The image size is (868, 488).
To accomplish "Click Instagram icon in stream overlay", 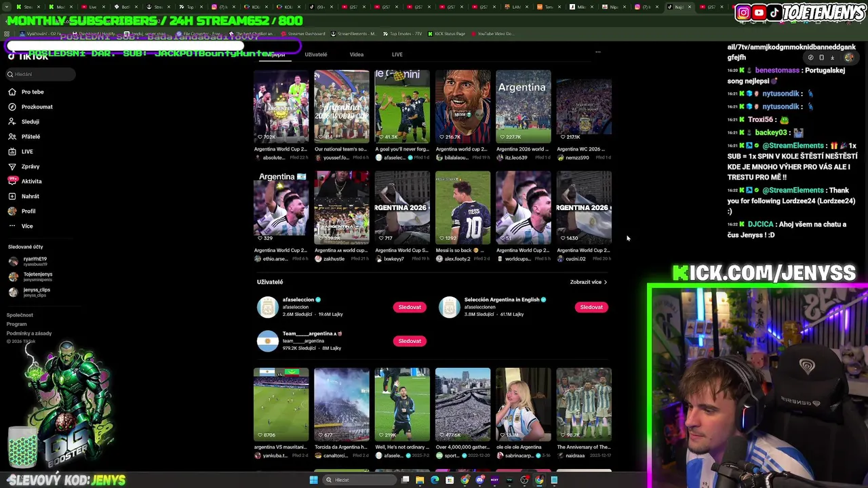I will (x=743, y=12).
